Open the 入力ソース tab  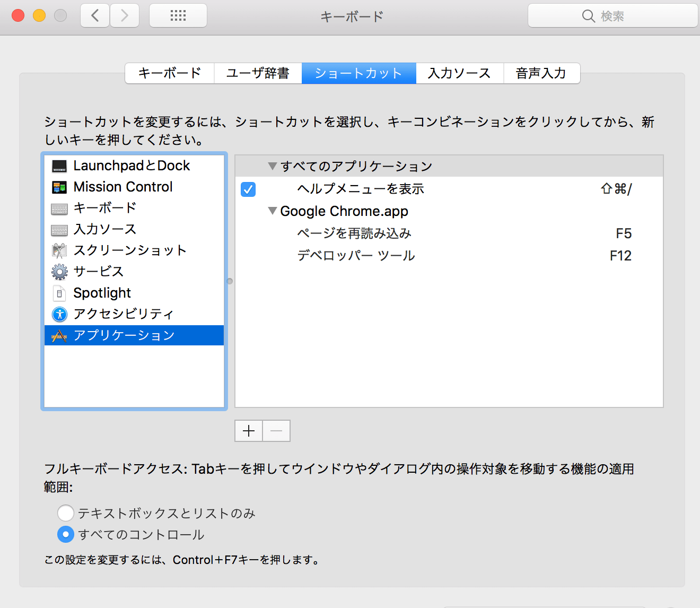pos(460,73)
